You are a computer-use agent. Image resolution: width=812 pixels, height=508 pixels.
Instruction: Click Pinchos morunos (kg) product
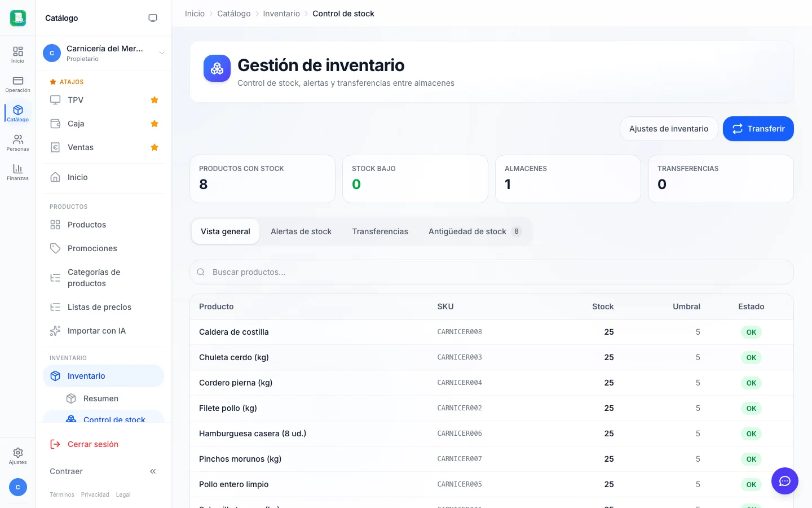tap(240, 459)
